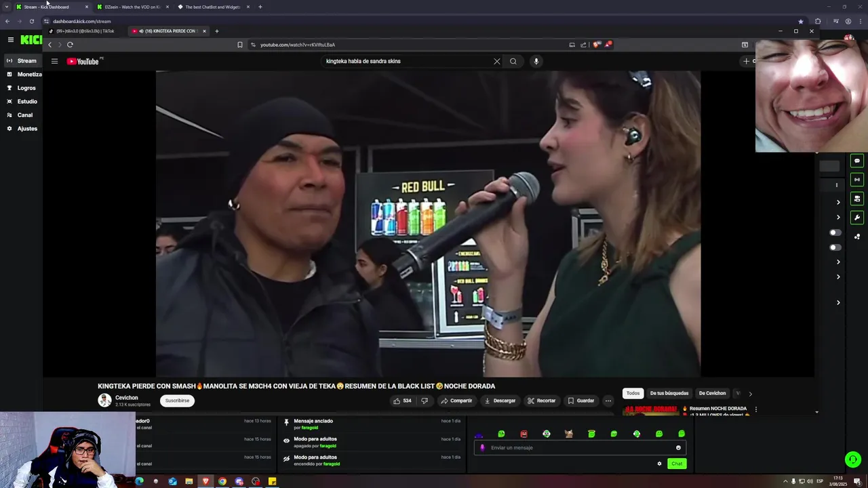868x488 pixels.
Task: Open the Stream section in Kick sidebar
Action: point(22,61)
